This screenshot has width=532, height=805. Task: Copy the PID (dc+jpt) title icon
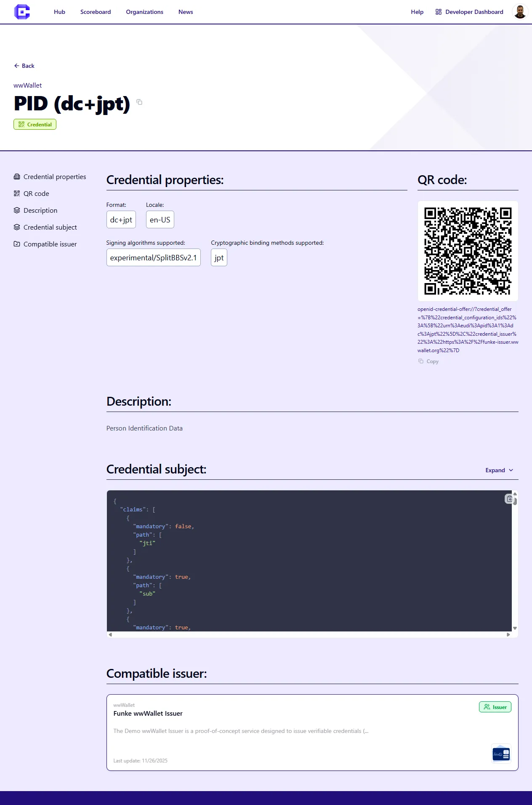pyautogui.click(x=139, y=102)
